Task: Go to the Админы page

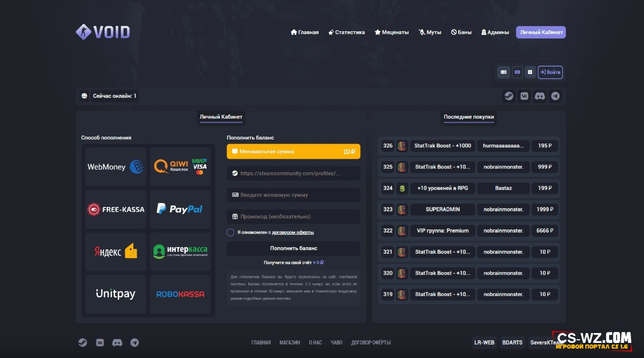Action: click(495, 32)
